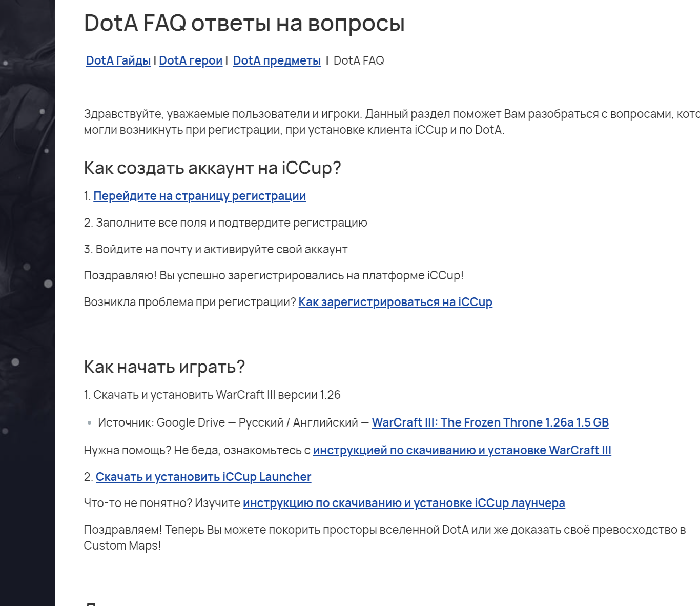Image resolution: width=700 pixels, height=606 pixels.
Task: Open инструкцией по скачиванию WarCraft III link
Action: coord(462,450)
